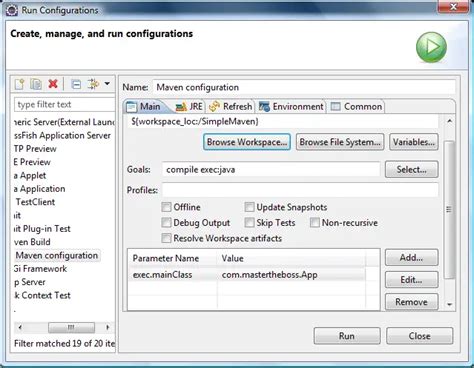
Task: Select the Application configuration type
Action: (x=40, y=189)
